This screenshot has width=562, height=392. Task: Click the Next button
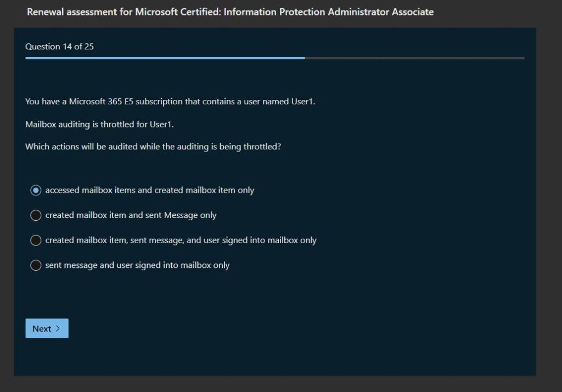click(x=47, y=328)
